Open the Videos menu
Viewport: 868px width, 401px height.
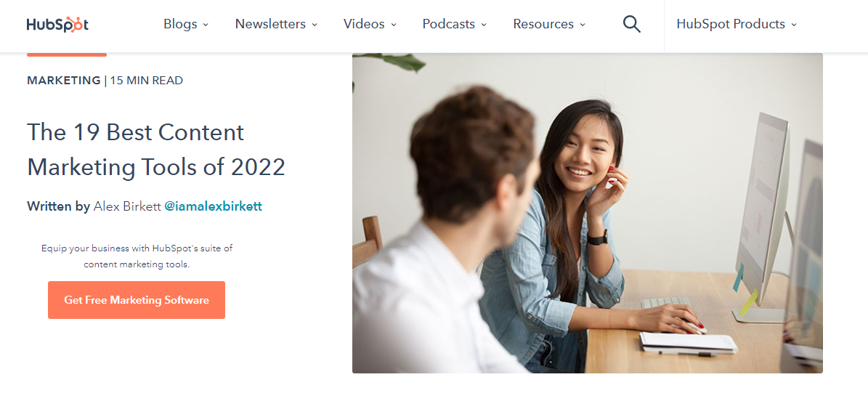coord(370,24)
